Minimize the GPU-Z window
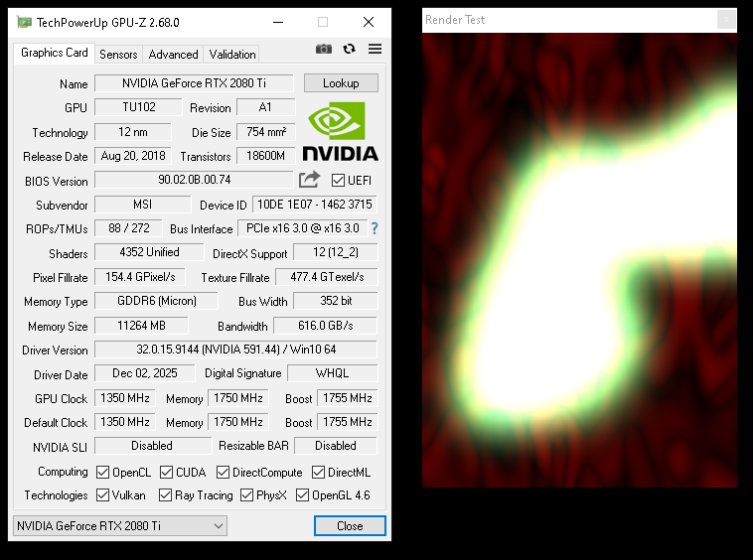Viewport: 753px width, 560px height. [278, 22]
